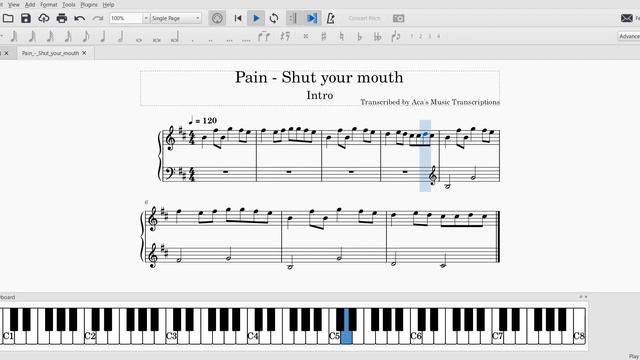The image size is (640, 360).
Task: Toggle play repeats
Action: [293, 18]
